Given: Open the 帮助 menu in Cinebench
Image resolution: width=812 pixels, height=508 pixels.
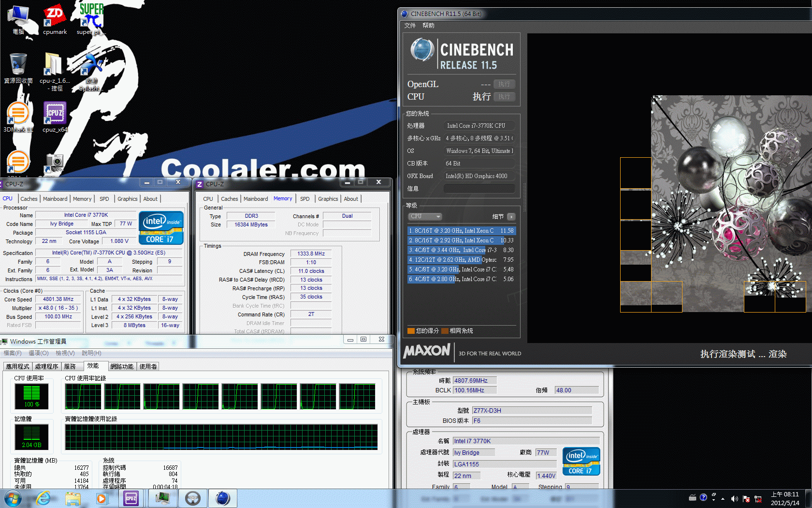Looking at the screenshot, I should [x=428, y=26].
